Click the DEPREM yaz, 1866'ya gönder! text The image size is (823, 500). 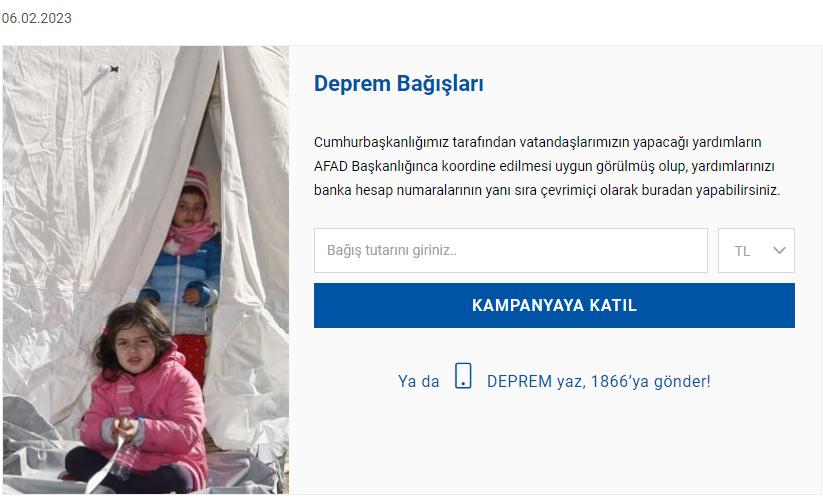(598, 381)
